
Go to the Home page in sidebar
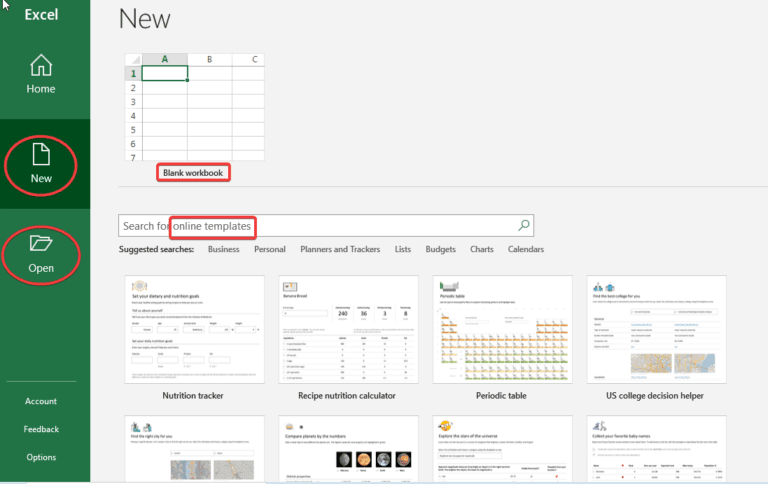point(41,74)
